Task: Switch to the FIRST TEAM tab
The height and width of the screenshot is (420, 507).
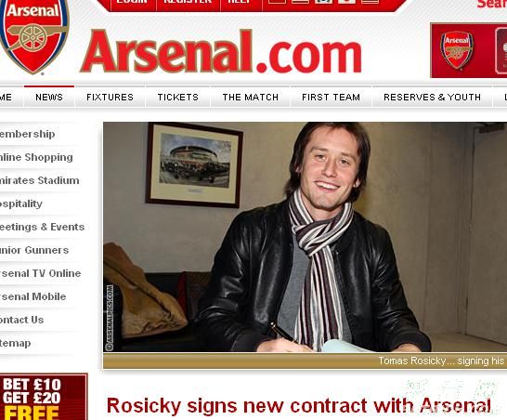Action: click(x=331, y=97)
